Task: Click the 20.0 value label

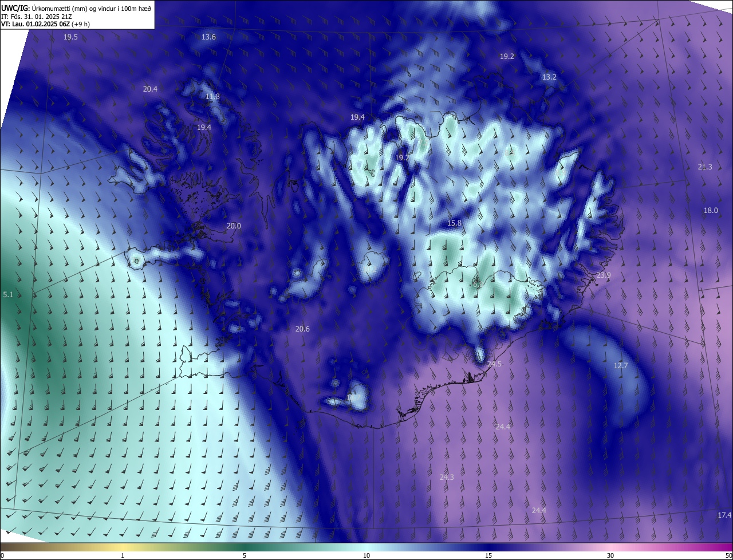Action: point(234,226)
